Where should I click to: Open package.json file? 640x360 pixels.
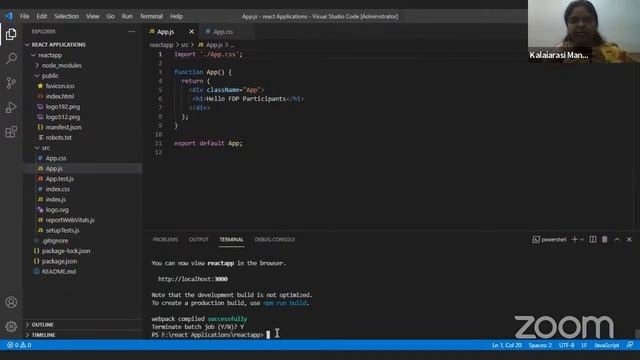tap(59, 261)
